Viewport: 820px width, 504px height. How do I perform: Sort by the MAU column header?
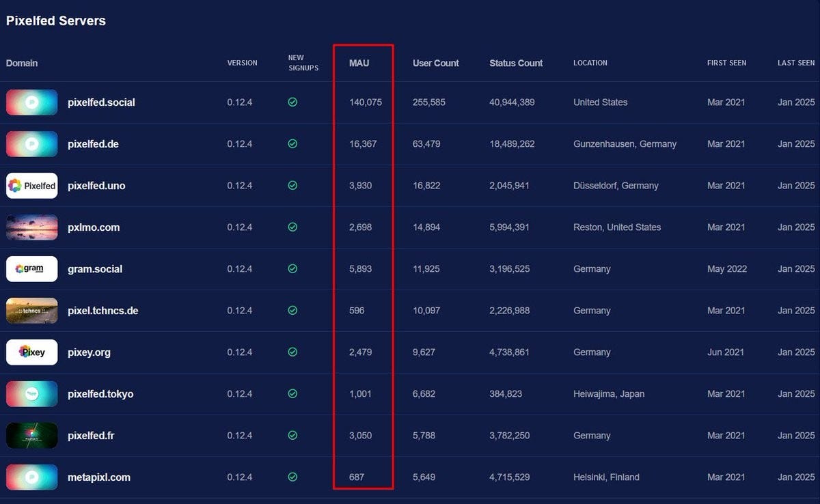click(359, 63)
